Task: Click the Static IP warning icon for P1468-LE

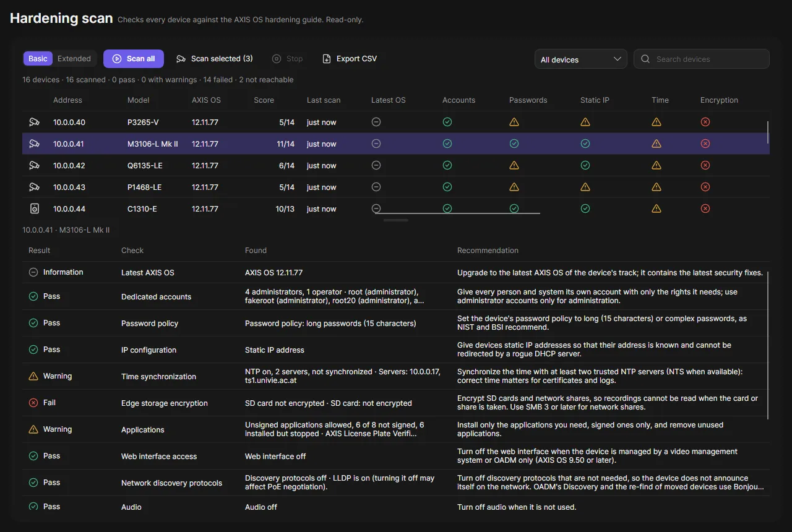Action: click(585, 187)
